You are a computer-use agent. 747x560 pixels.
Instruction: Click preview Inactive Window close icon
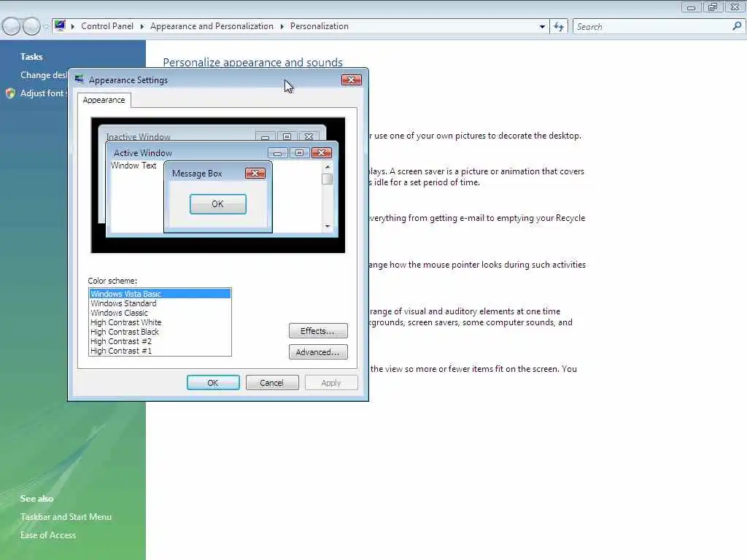309,136
